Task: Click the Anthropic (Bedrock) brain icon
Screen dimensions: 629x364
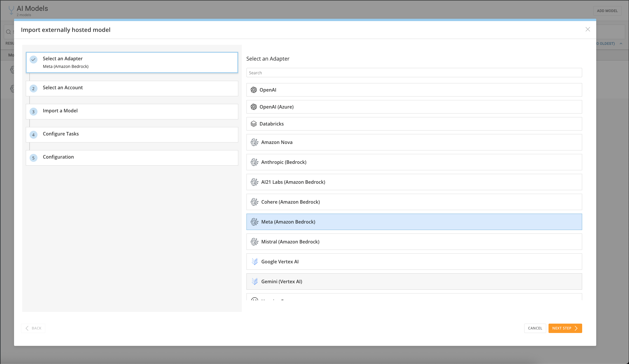Action: [255, 162]
